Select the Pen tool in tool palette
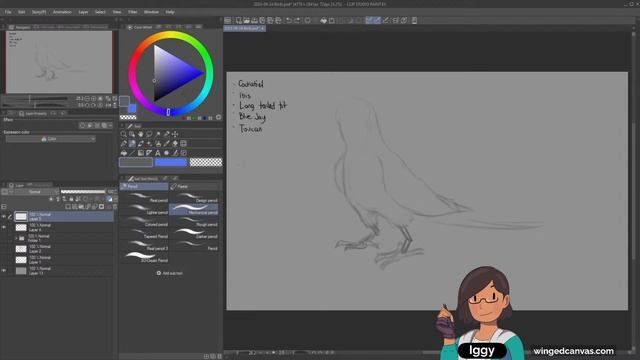Screen dimensions: 640x360 point(123,143)
